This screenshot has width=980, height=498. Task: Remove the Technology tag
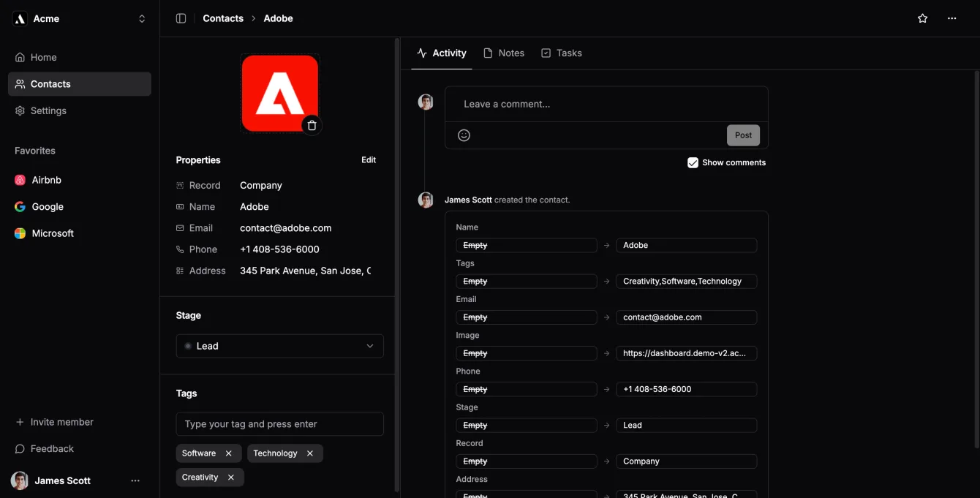[x=309, y=453]
